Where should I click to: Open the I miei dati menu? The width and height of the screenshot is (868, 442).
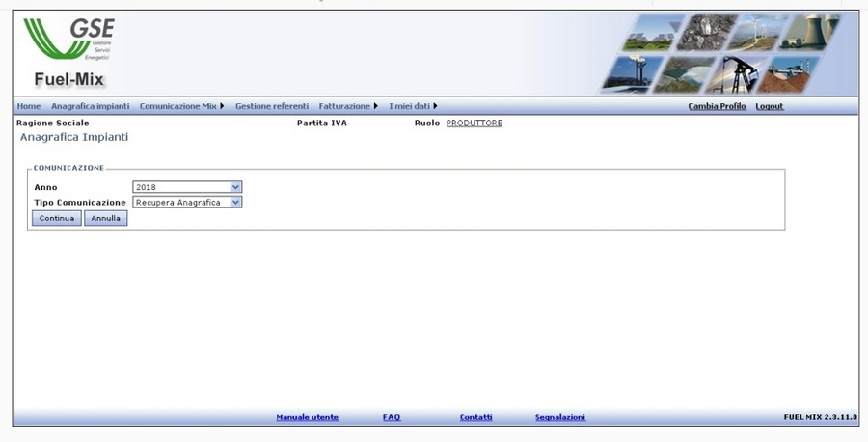(413, 106)
